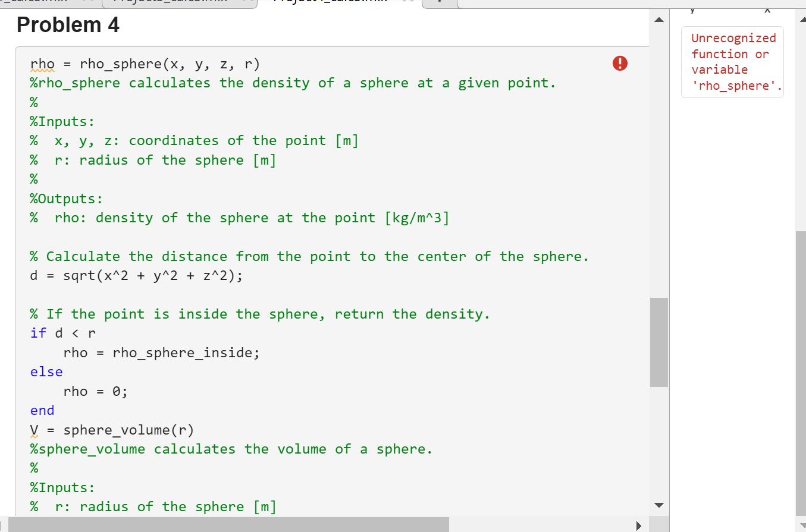Click the 'Unrecognized function or variable' error message
This screenshot has width=806, height=532.
pos(732,61)
